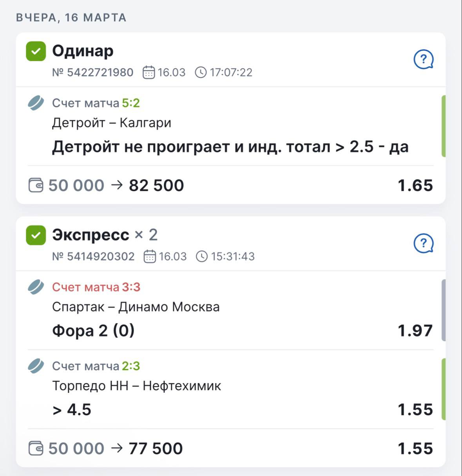
Task: Open Детройт – Калгари match link
Action: (112, 123)
